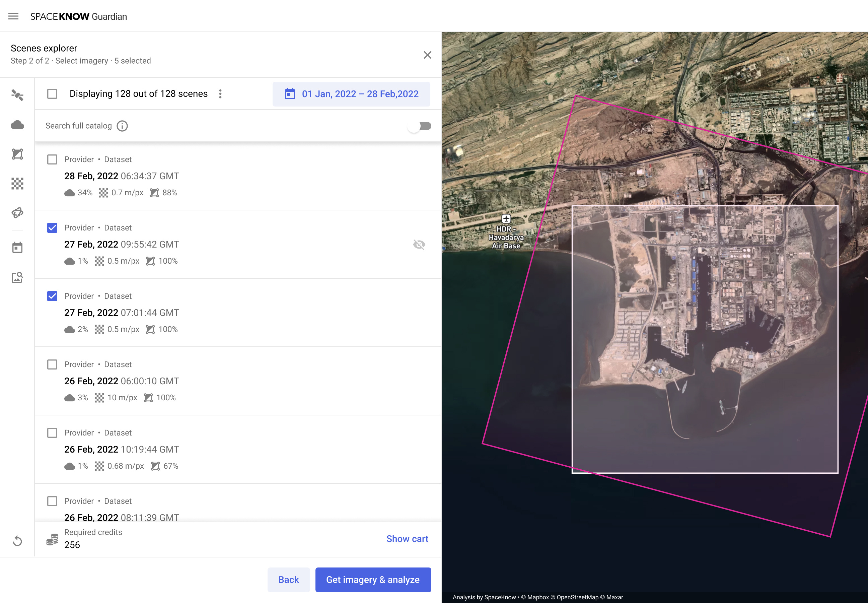The height and width of the screenshot is (603, 868).
Task: Uncheck the 27 Feb 09:55:42 scene
Action: pyautogui.click(x=52, y=228)
